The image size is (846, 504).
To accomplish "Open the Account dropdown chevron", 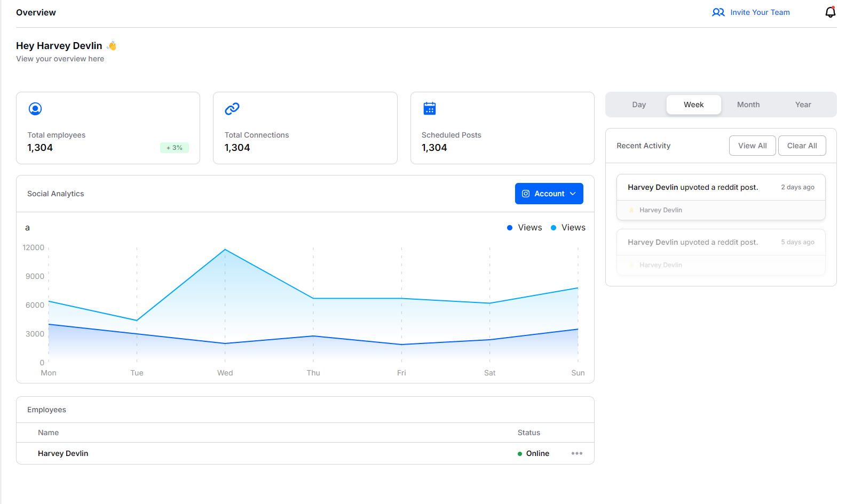I will click(x=573, y=194).
